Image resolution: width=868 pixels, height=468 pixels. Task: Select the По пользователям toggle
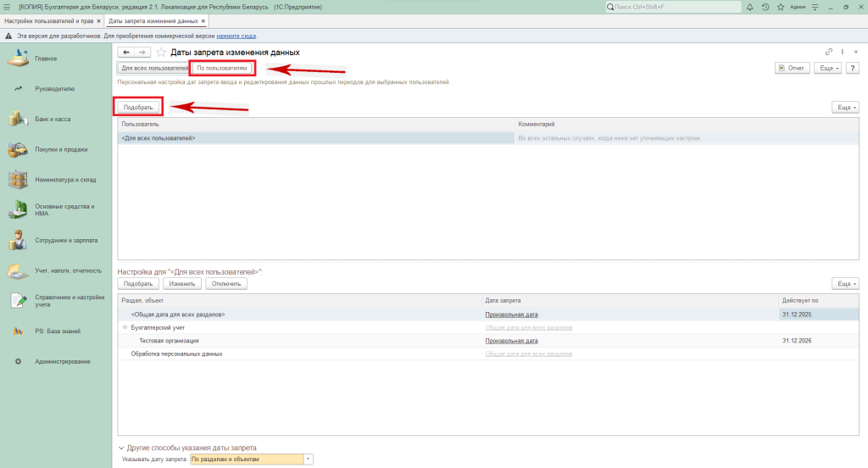pos(222,68)
